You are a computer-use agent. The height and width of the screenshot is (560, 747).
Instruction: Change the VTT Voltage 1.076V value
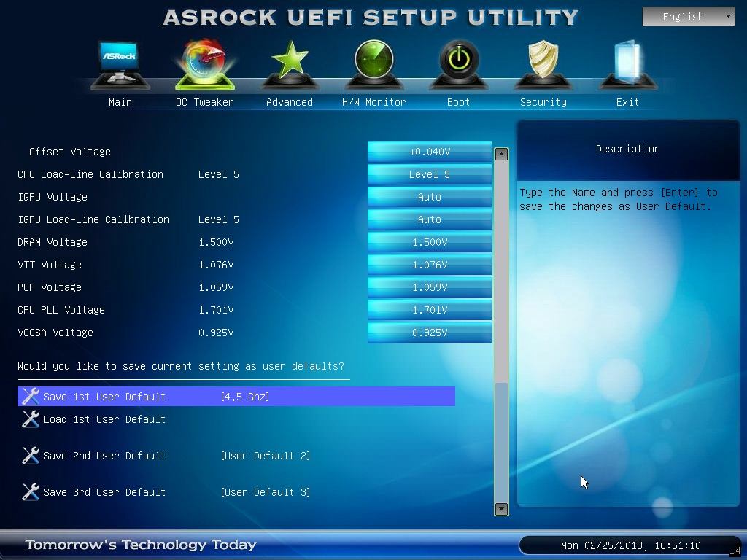coord(430,265)
